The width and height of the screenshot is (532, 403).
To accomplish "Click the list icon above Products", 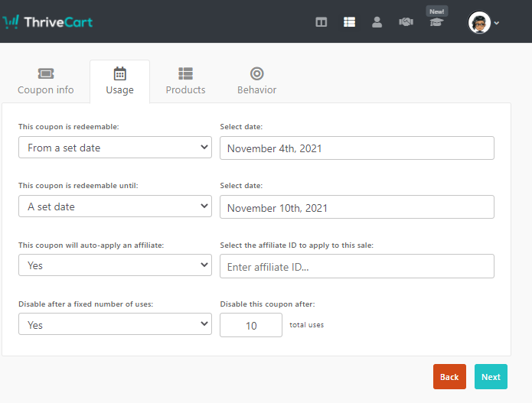I will tap(185, 73).
